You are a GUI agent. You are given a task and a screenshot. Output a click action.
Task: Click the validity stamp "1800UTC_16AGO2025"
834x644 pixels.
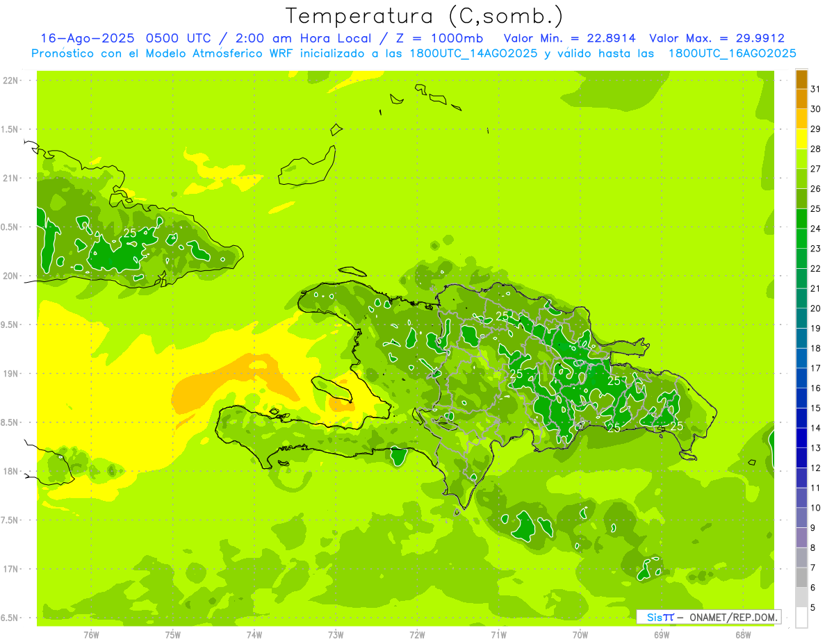[732, 53]
